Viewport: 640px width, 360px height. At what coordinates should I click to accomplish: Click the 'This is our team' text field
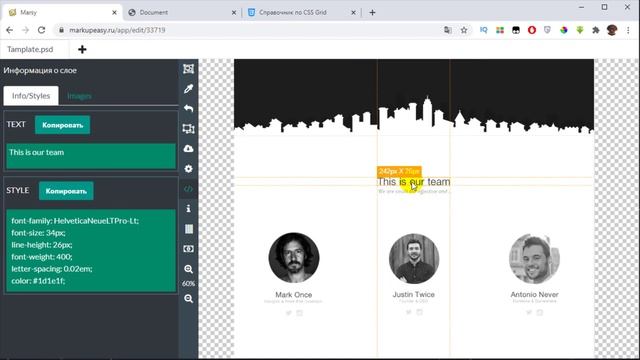pyautogui.click(x=91, y=156)
